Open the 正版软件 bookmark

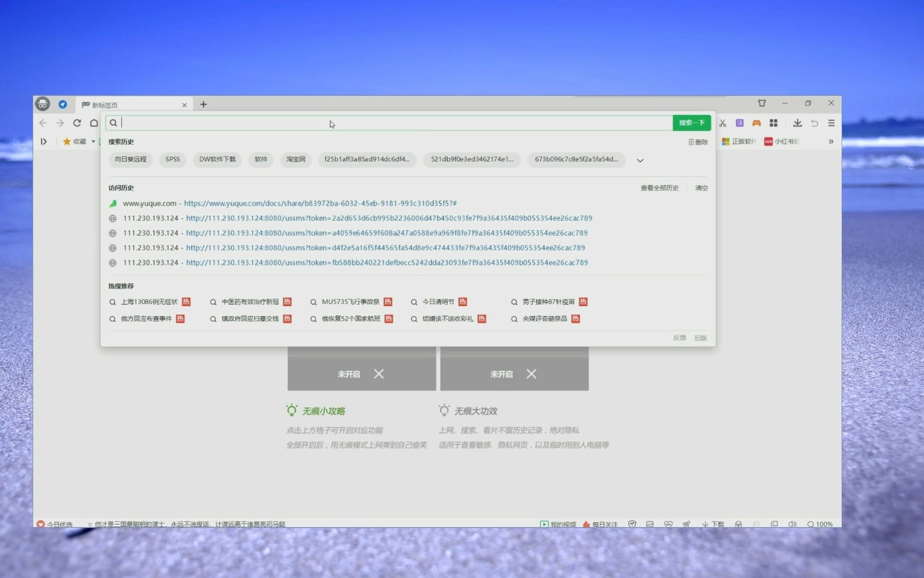click(739, 141)
